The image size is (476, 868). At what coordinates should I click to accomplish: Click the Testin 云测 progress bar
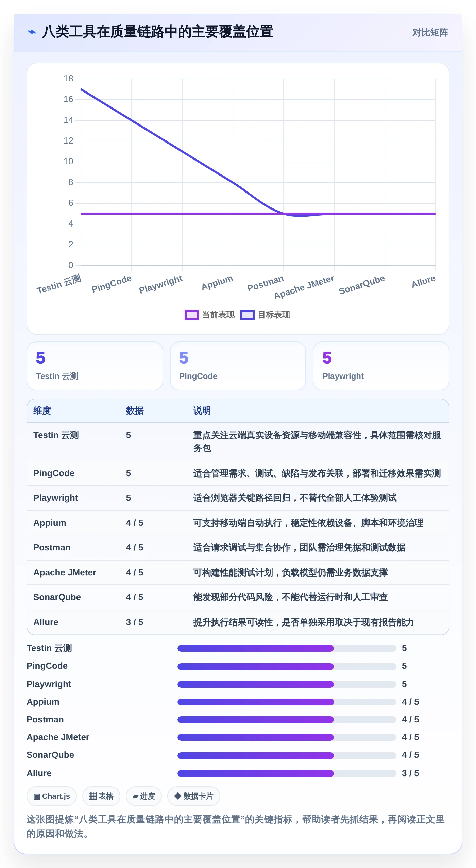[x=287, y=648]
